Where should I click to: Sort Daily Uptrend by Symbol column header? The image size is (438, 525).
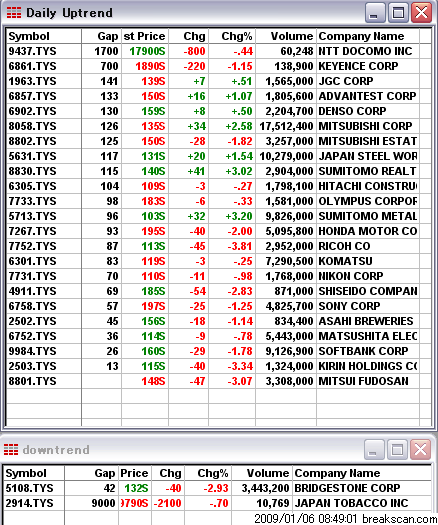[44, 36]
